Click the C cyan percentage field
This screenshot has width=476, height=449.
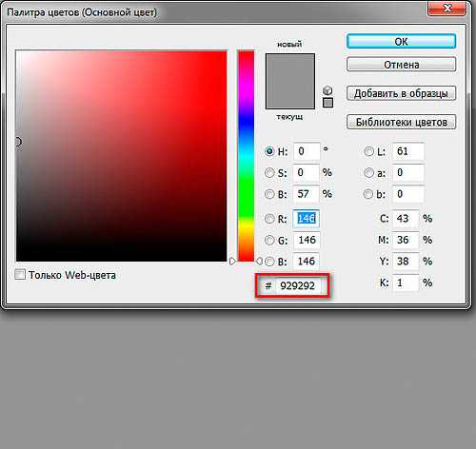[406, 219]
